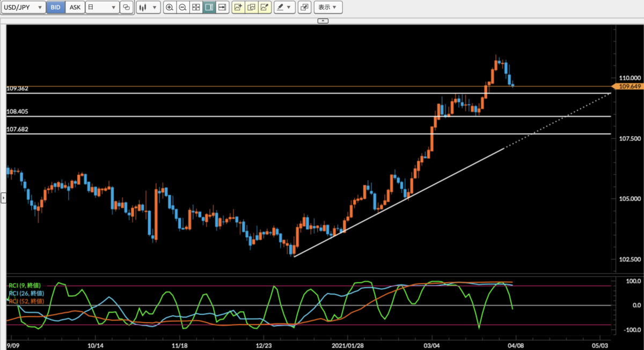
Task: Zoom in the chart with magnifier plus
Action: [x=170, y=8]
